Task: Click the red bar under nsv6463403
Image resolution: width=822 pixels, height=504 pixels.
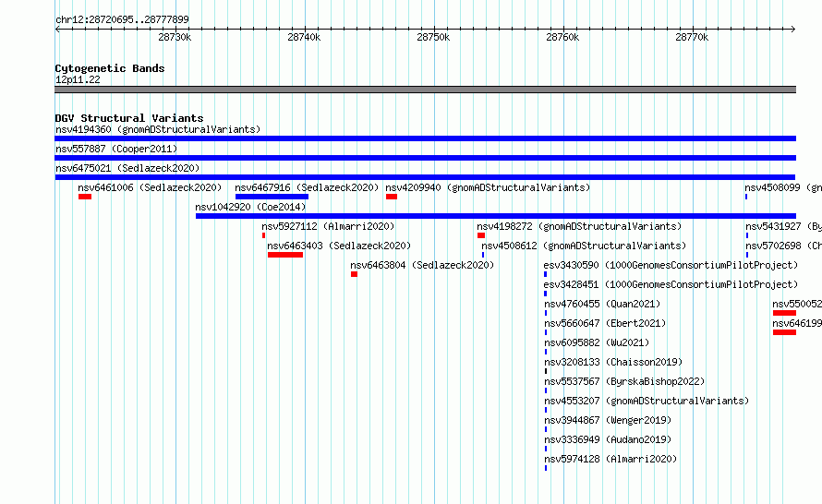Action: coord(285,255)
